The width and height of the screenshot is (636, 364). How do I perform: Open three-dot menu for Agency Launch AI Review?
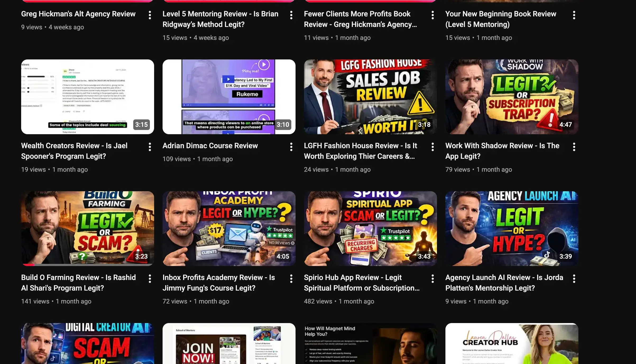574,279
